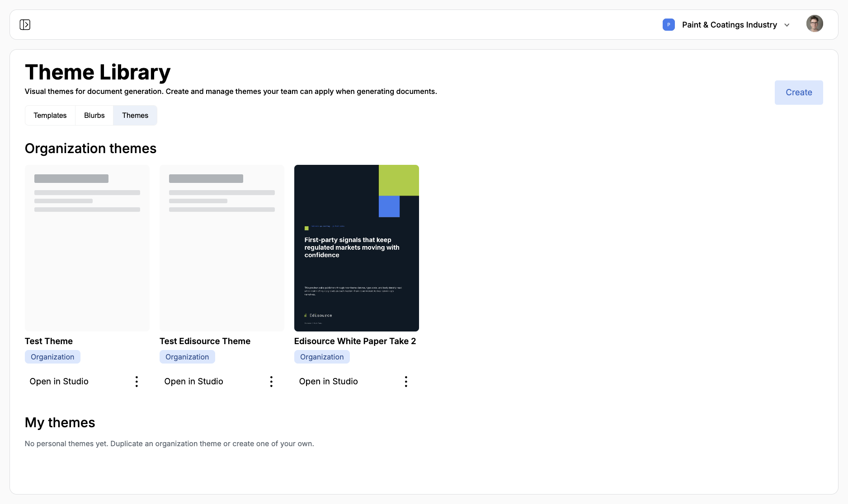Toggle the sidebar panel icon
The image size is (848, 504).
tap(25, 24)
